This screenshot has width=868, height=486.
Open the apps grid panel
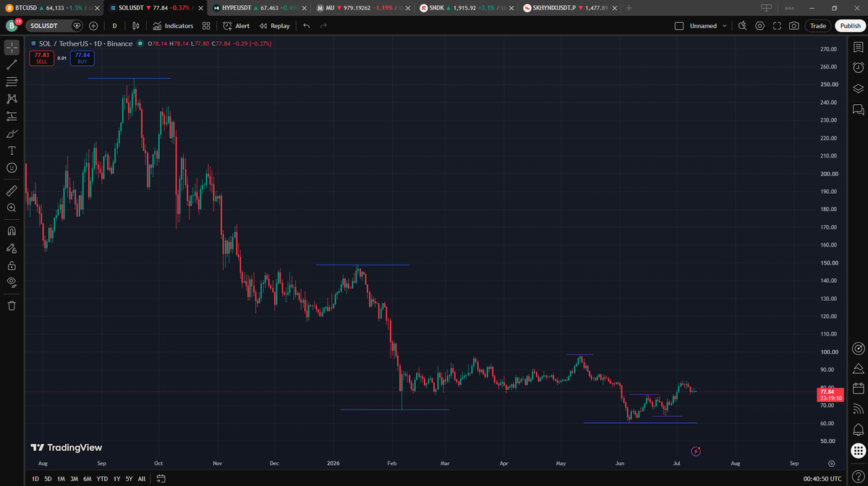858,451
